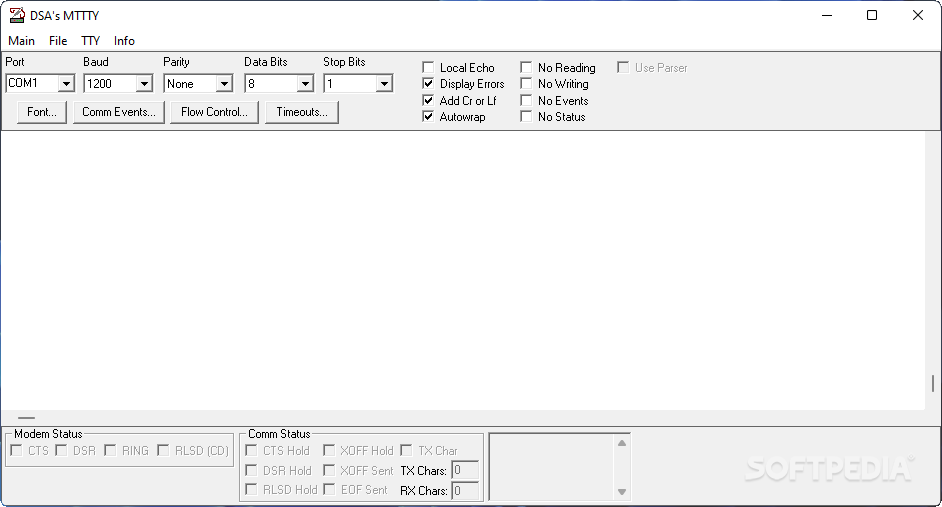Expand the Port dropdown arrow
The width and height of the screenshot is (942, 507).
(x=66, y=83)
